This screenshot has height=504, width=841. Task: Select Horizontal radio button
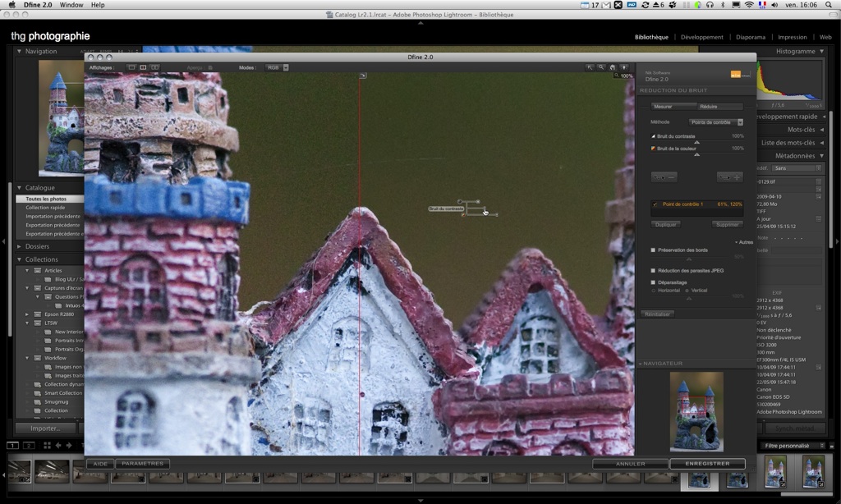pyautogui.click(x=654, y=291)
